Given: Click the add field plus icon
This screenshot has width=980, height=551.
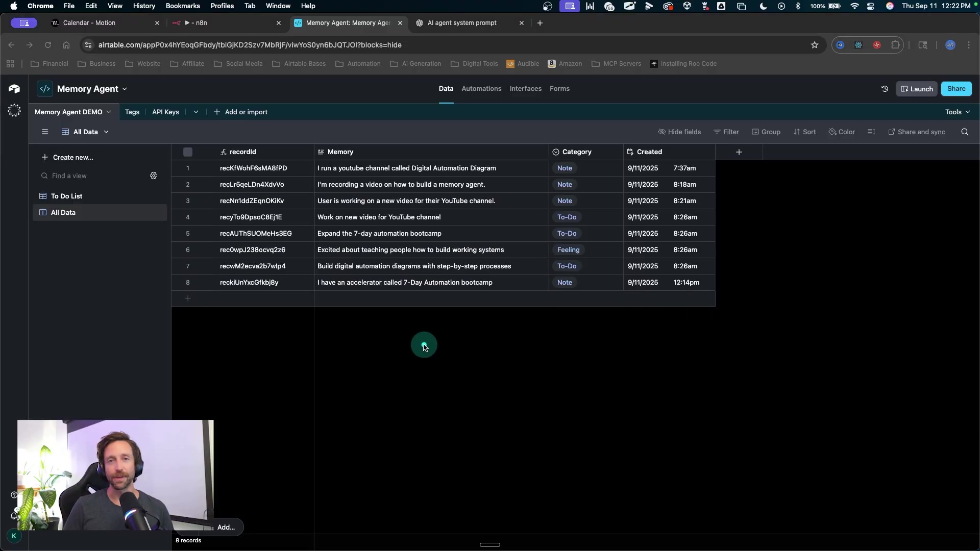Looking at the screenshot, I should (739, 152).
